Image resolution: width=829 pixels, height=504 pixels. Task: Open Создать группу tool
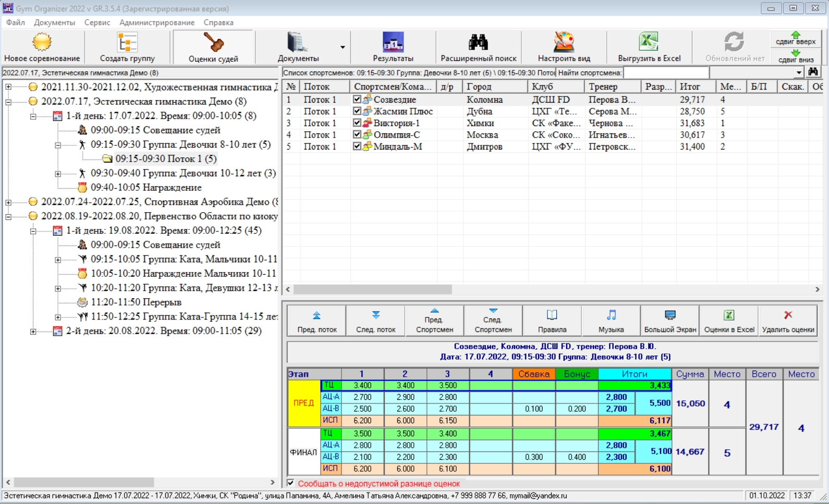pyautogui.click(x=127, y=47)
